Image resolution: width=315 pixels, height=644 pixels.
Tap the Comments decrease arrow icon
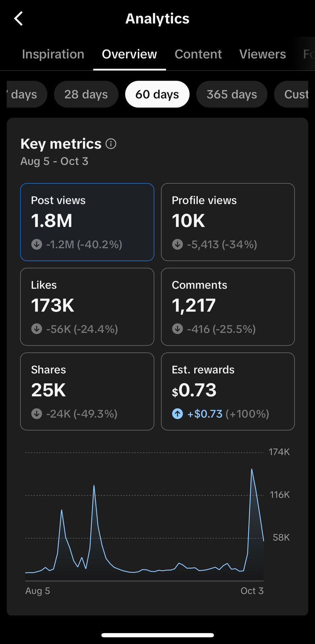(177, 329)
